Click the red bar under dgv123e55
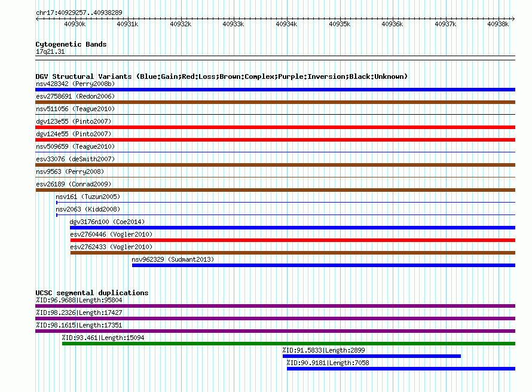 (275, 127)
